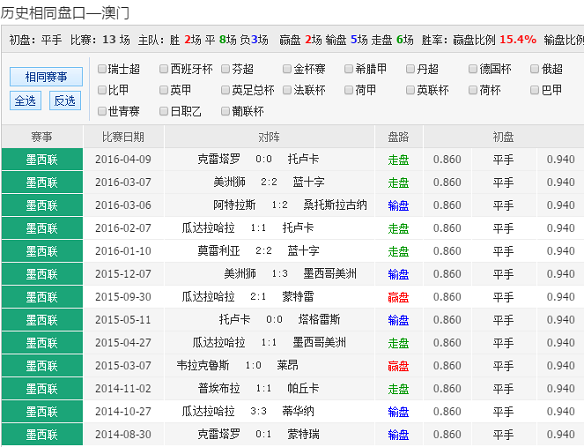Click the 赛事 column header
584x447 pixels.
[x=42, y=137]
